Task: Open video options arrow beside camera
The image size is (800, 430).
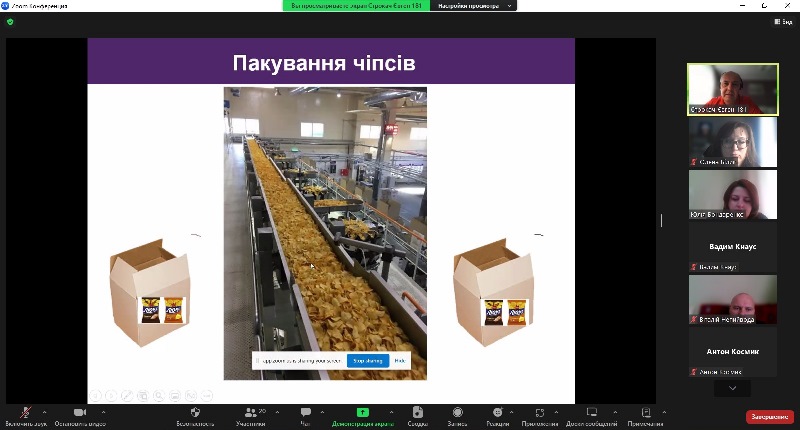Action: click(x=104, y=412)
